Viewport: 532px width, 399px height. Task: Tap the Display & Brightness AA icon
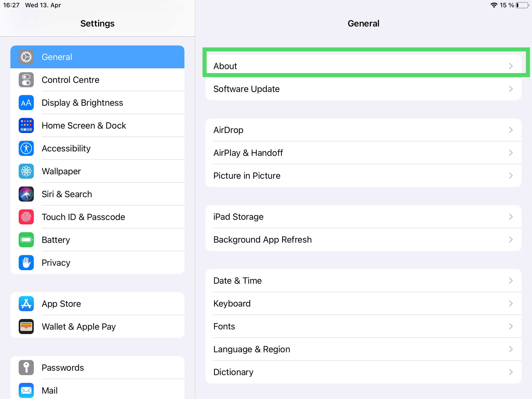pos(26,103)
